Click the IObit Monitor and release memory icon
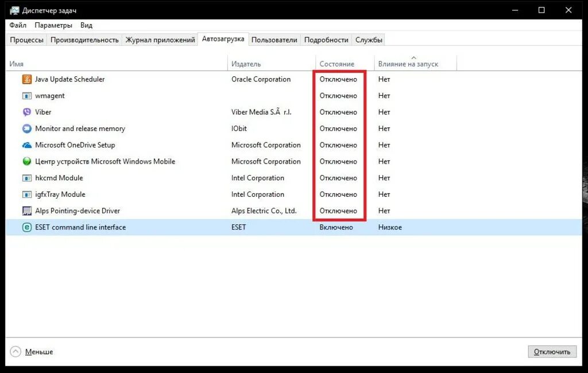The height and width of the screenshot is (373, 588). pyautogui.click(x=26, y=129)
